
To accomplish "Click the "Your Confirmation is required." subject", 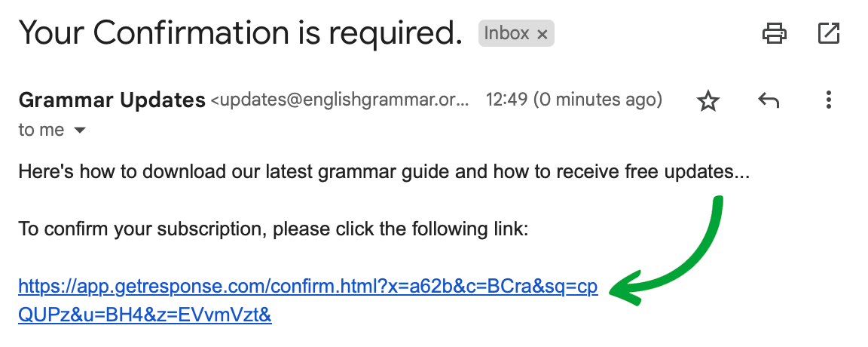I will click(240, 32).
